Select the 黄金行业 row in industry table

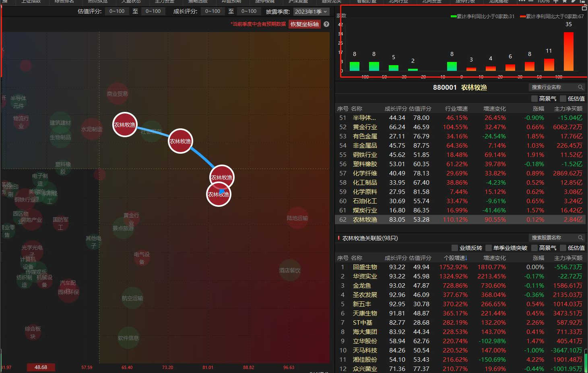[x=460, y=127]
